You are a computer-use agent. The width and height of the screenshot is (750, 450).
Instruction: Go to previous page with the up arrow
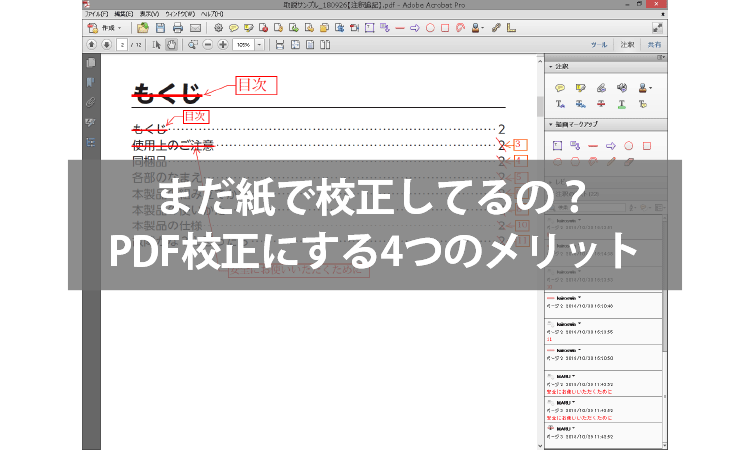(91, 44)
